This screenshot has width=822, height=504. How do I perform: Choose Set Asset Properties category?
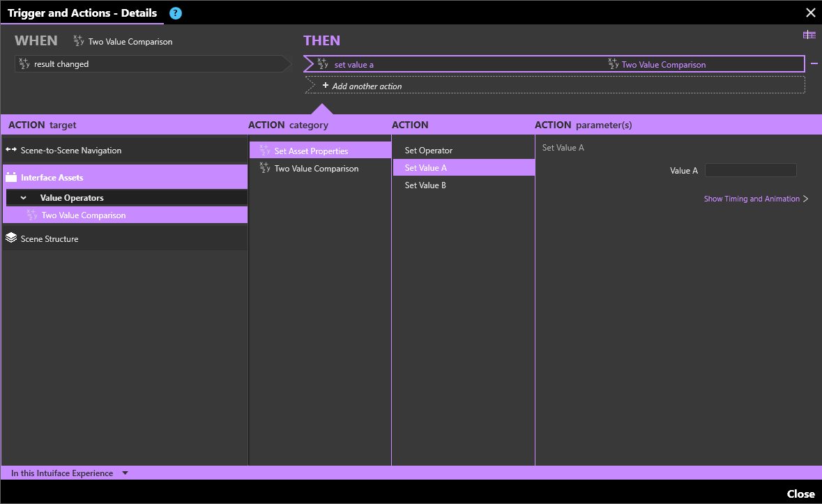coord(320,151)
